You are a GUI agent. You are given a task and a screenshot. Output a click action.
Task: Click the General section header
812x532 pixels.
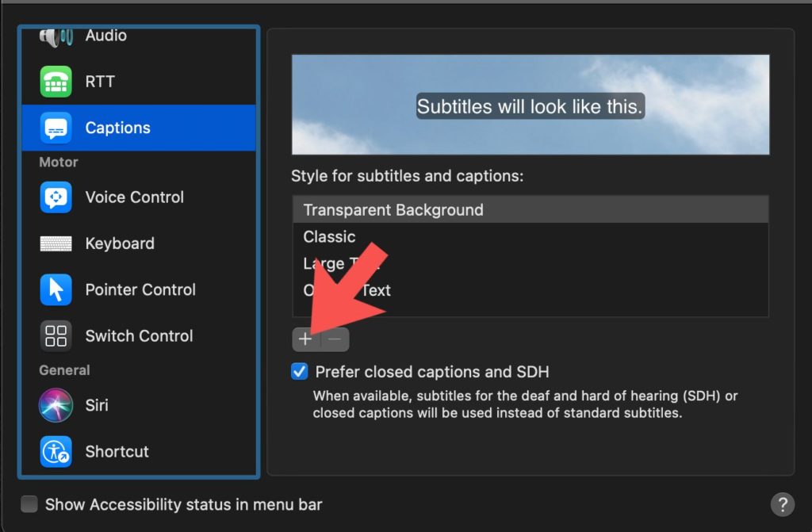[65, 370]
